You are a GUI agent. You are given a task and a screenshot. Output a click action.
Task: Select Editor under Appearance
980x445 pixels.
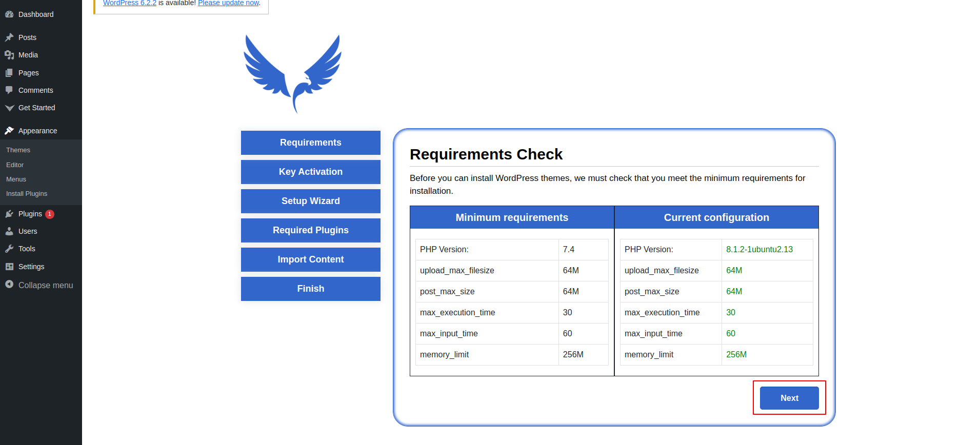point(15,165)
